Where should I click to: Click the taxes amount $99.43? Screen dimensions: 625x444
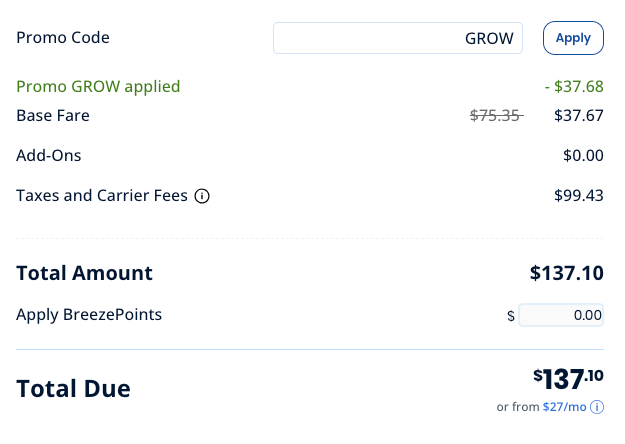(x=579, y=196)
